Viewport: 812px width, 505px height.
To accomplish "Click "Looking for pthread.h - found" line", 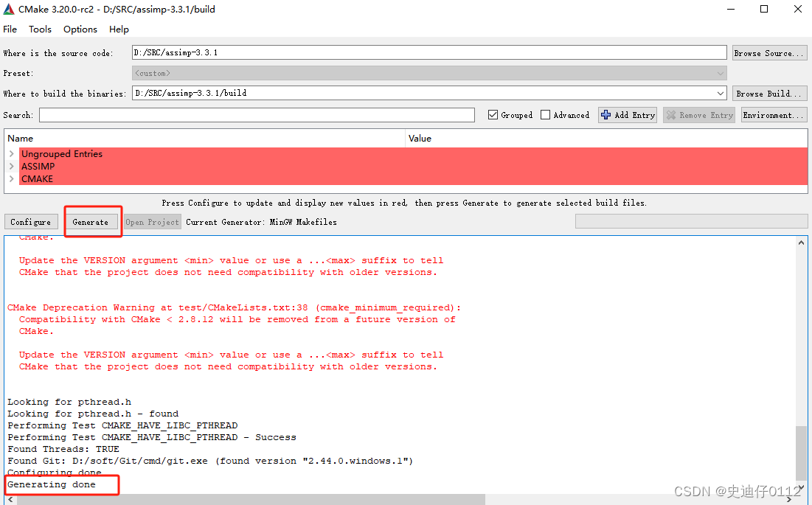I will [93, 414].
